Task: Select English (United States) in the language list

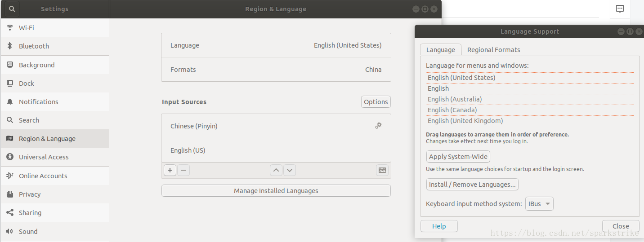Action: (x=530, y=78)
